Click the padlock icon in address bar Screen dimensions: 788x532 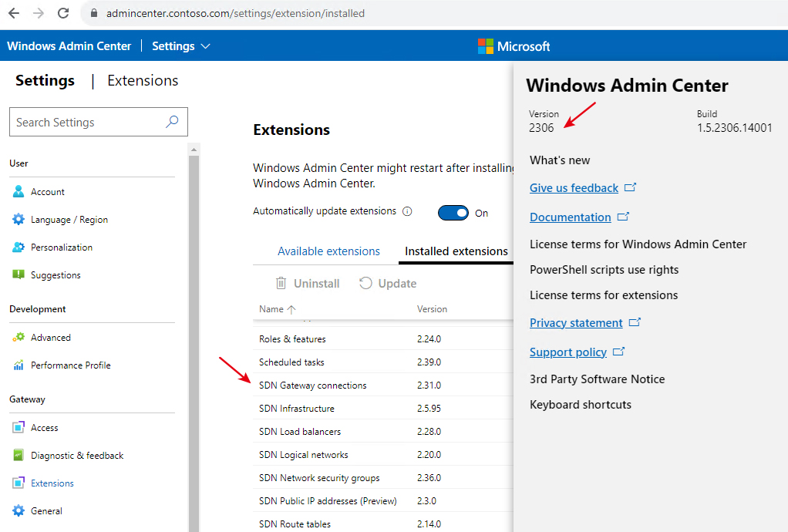click(x=93, y=14)
